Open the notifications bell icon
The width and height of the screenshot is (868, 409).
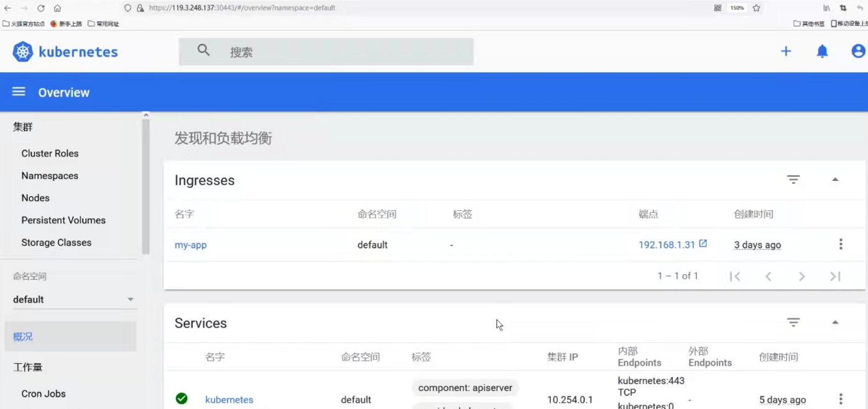click(x=822, y=52)
